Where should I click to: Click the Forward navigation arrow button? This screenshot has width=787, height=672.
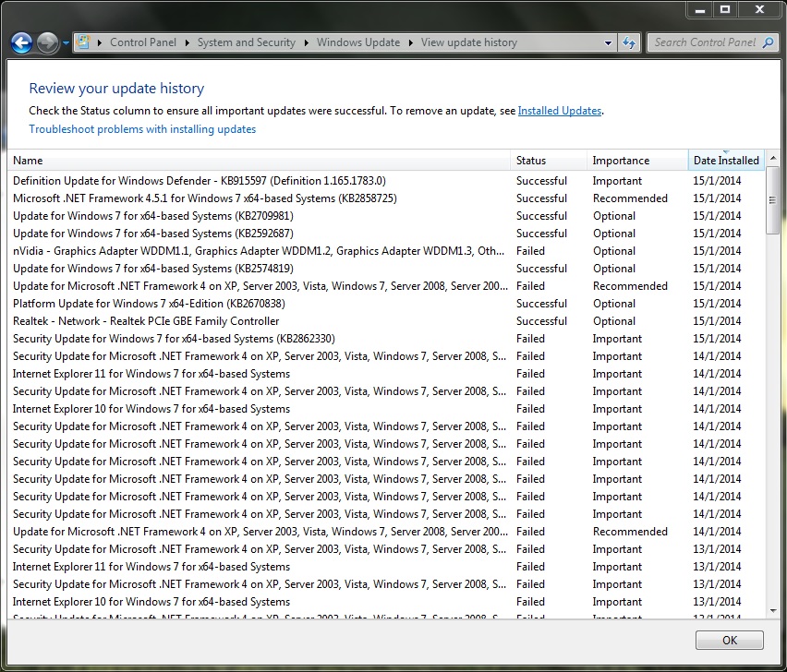48,42
